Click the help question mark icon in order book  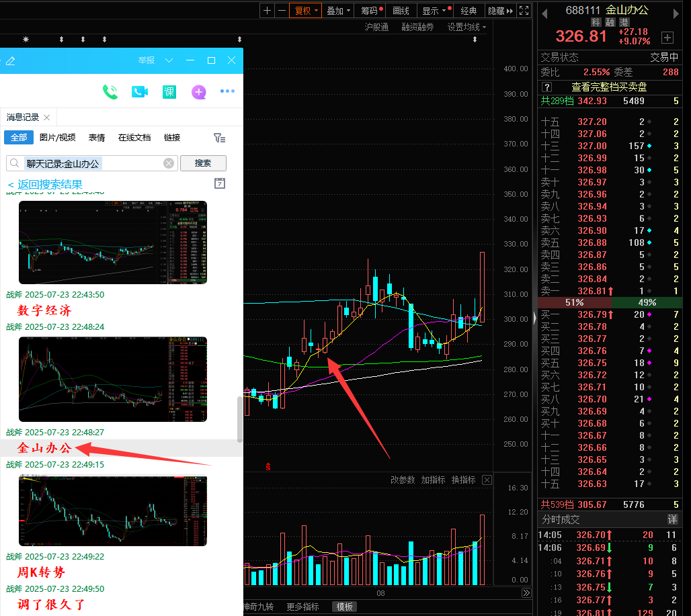click(546, 87)
